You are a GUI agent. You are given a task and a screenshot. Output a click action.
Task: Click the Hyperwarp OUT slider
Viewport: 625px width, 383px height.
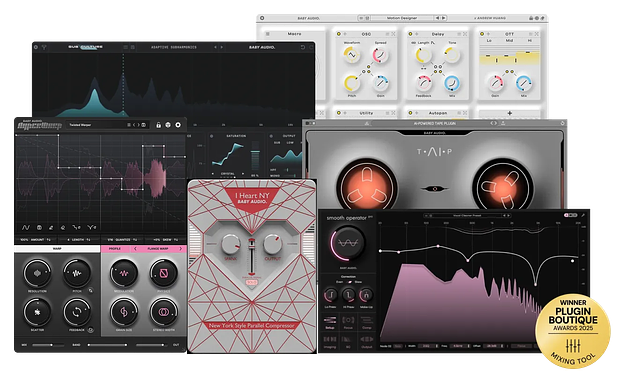click(151, 345)
